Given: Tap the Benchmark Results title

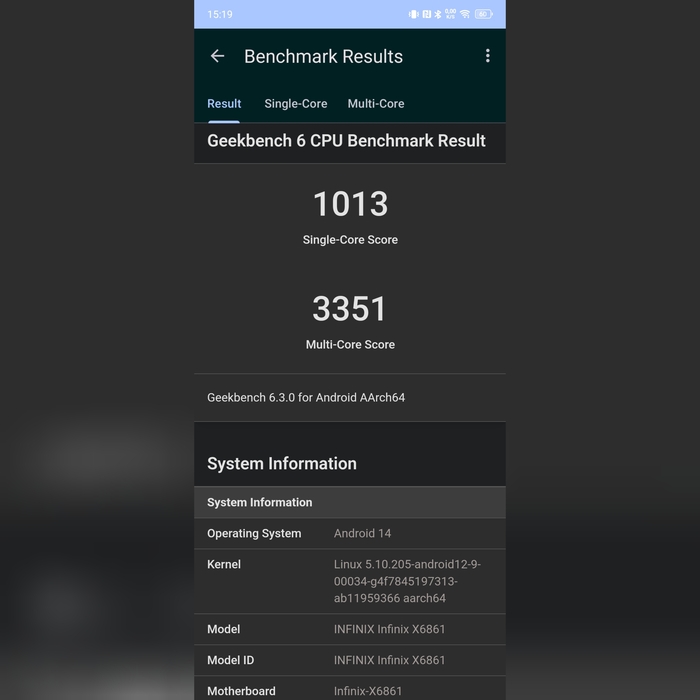Looking at the screenshot, I should (x=323, y=57).
